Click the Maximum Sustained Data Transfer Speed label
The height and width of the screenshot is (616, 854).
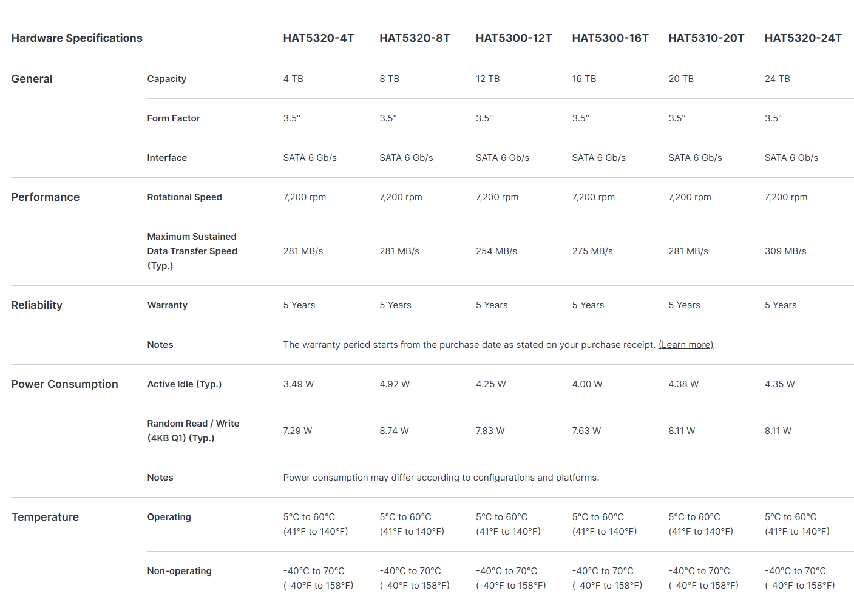coord(192,251)
